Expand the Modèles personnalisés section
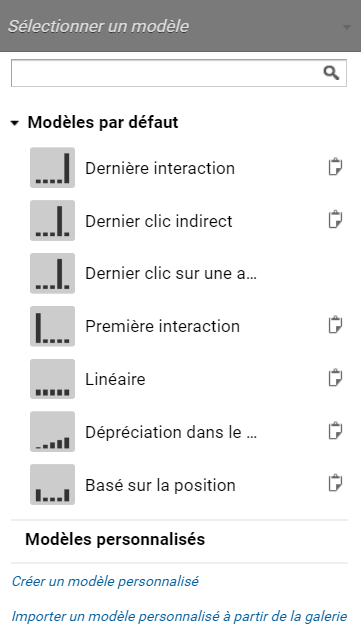This screenshot has height=627, width=361. (x=115, y=539)
